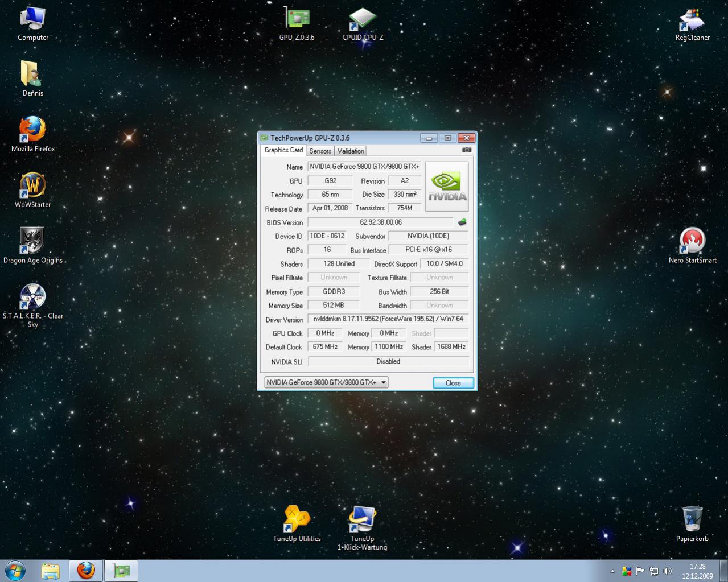Click the DirectX Support value 10.0 / SM4.0
This screenshot has height=582, width=728.
tap(445, 264)
